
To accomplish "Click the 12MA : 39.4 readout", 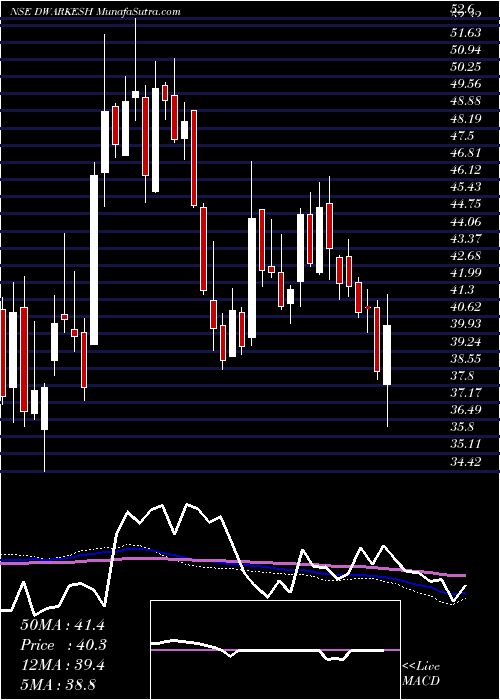I will point(62,665).
